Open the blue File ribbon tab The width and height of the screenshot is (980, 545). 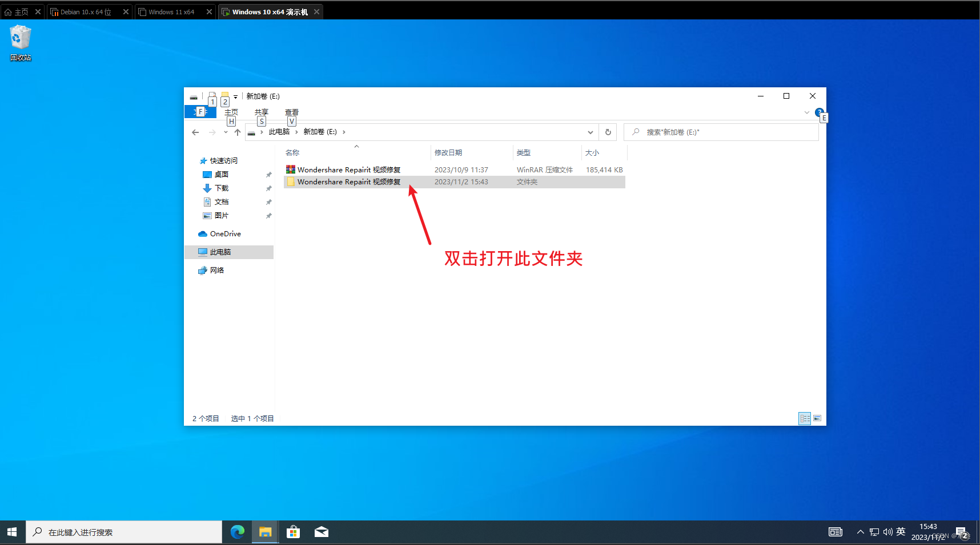(x=200, y=112)
